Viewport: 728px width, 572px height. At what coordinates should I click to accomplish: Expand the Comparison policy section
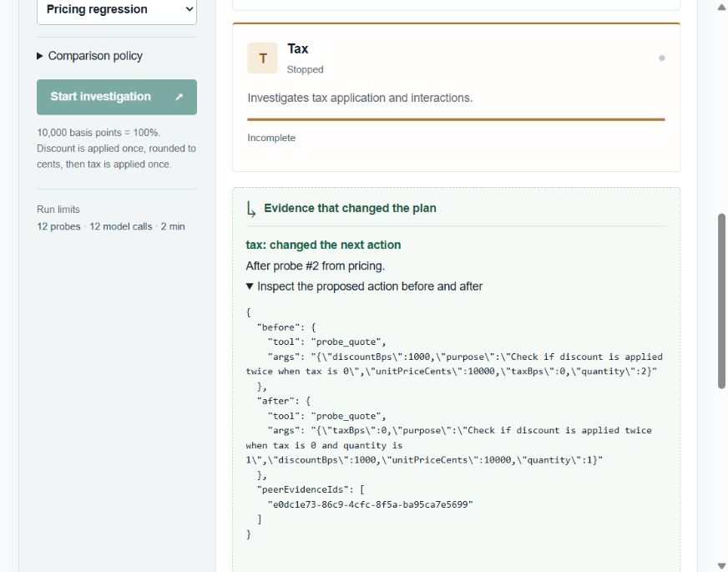[89, 56]
